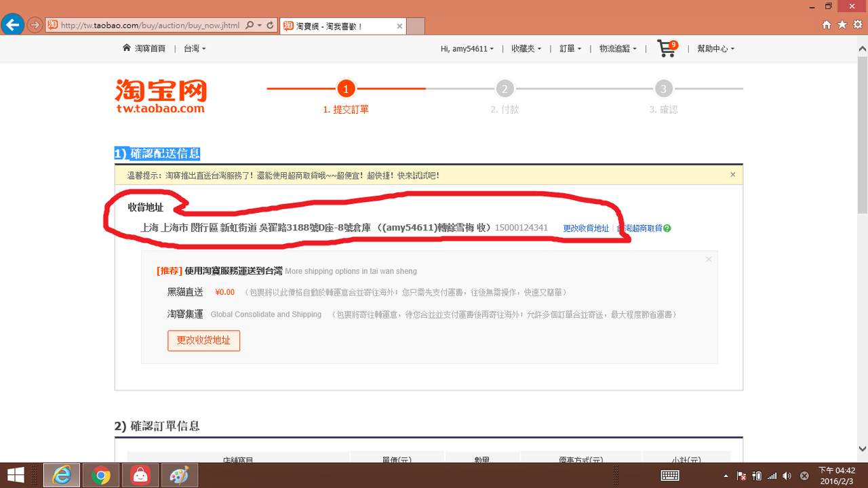
Task: Select the 黑貓直送 shipping option
Action: pyautogui.click(x=185, y=292)
